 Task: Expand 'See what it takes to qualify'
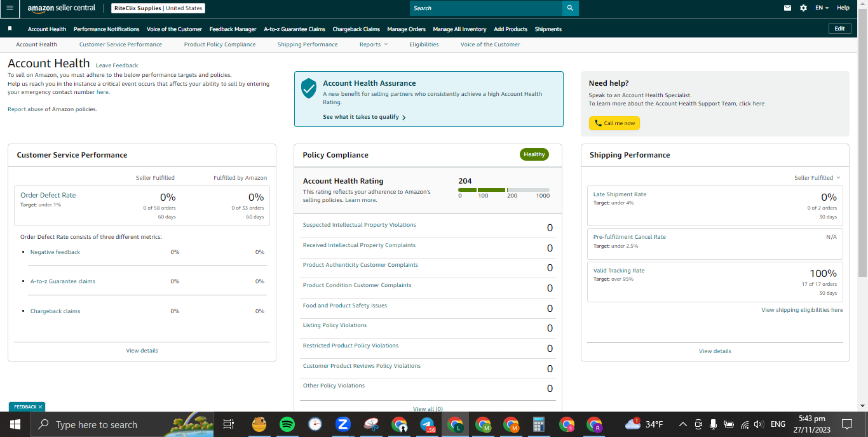coord(364,117)
